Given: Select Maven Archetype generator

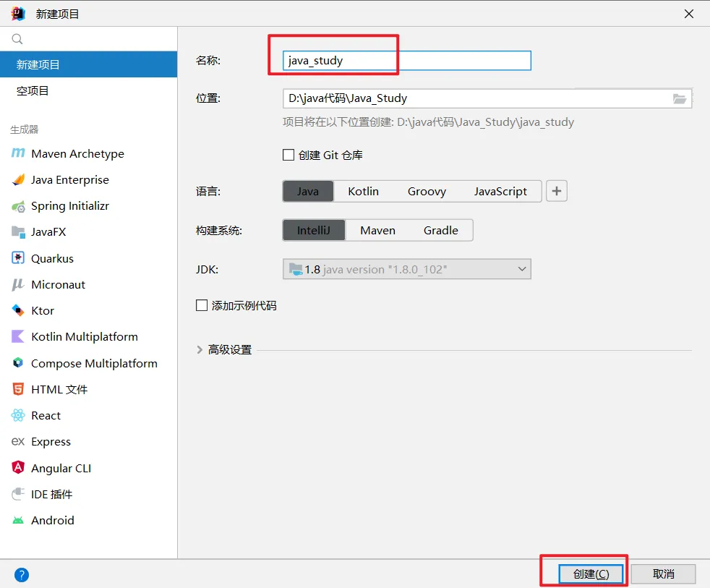Looking at the screenshot, I should [89, 153].
